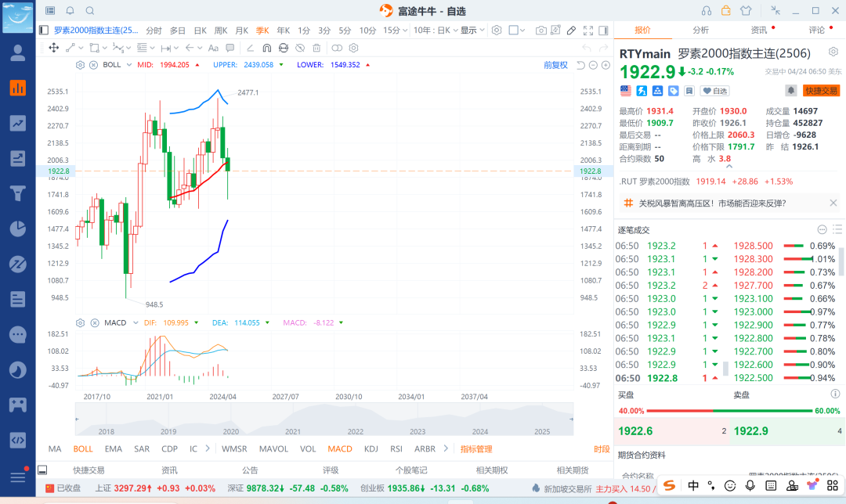Viewport: 846px width, 504px height.
Task: Remove the BOLL indicator
Action: (93, 65)
